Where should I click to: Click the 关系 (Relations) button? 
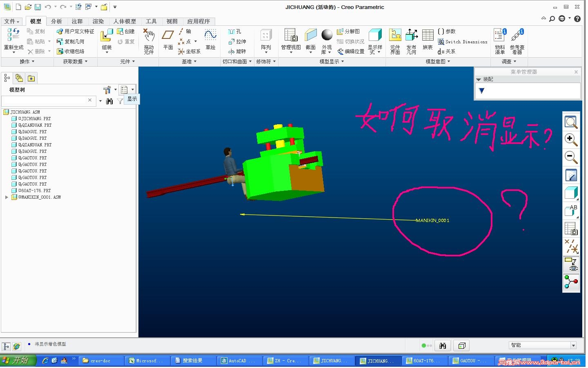pyautogui.click(x=446, y=52)
